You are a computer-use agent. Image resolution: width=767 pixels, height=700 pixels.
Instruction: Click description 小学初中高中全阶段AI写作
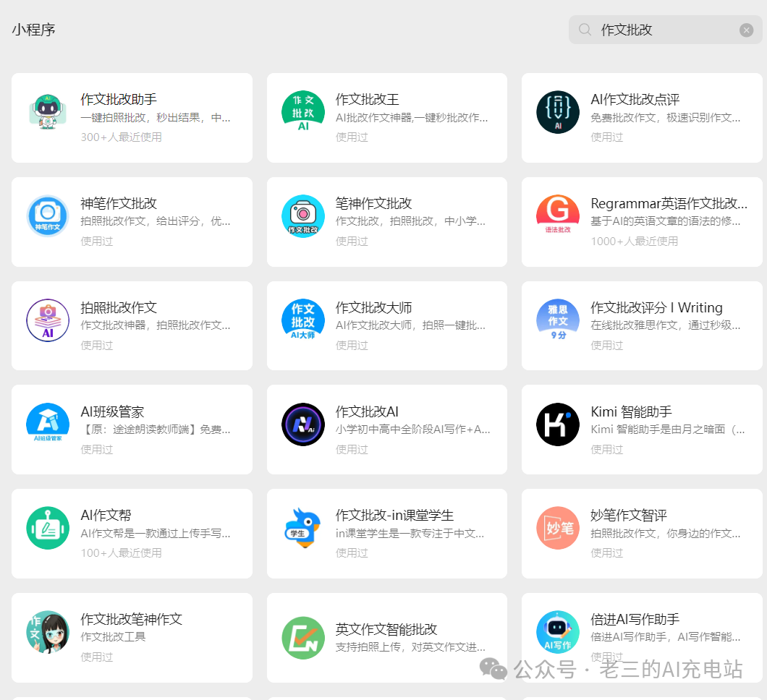[x=413, y=430]
